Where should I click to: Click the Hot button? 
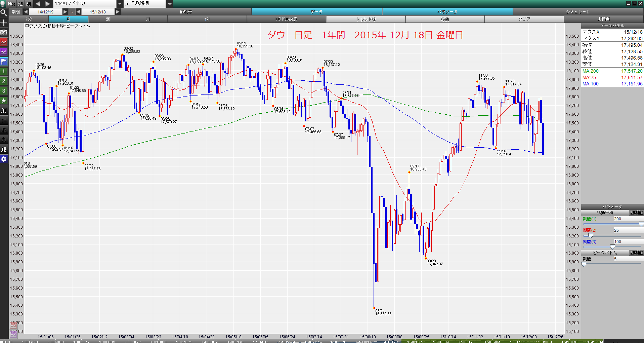coord(11,4)
